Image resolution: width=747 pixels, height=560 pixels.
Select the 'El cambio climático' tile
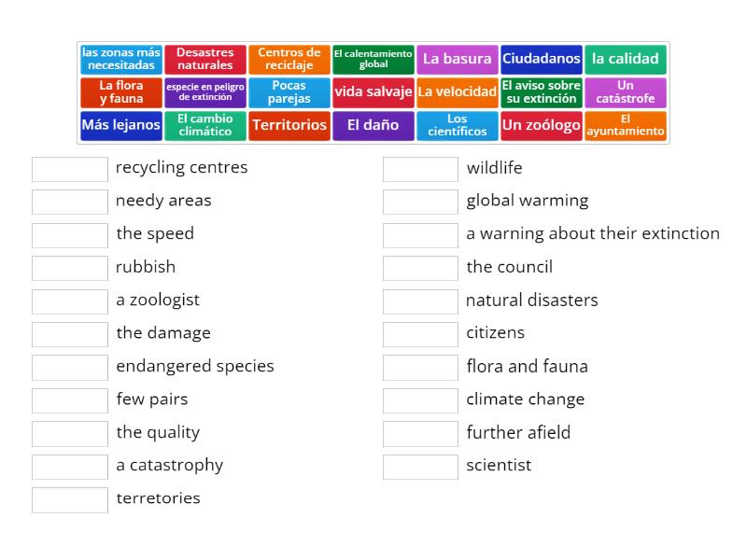pos(205,125)
